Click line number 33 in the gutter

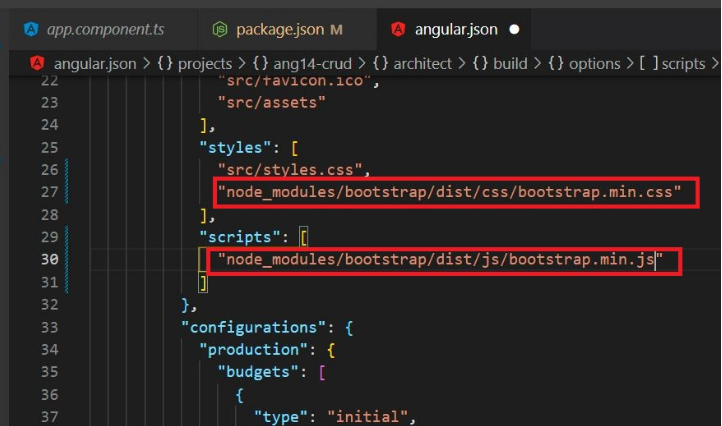50,327
